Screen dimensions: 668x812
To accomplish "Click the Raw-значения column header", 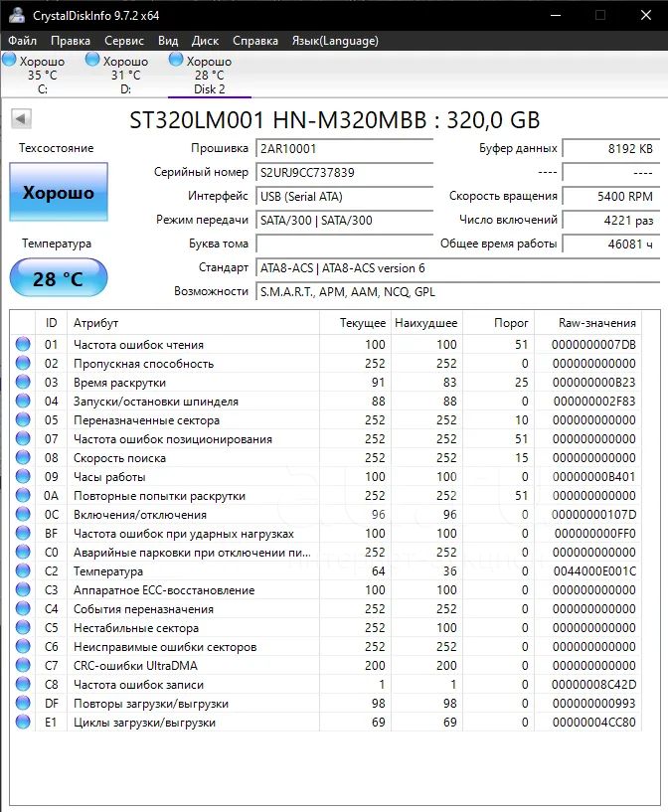I will [x=597, y=323].
